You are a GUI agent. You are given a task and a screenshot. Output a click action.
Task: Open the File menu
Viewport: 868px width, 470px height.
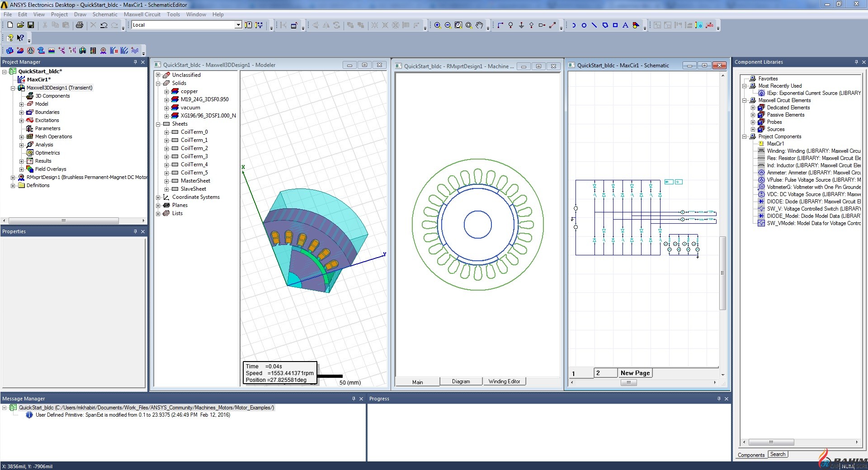pos(8,14)
